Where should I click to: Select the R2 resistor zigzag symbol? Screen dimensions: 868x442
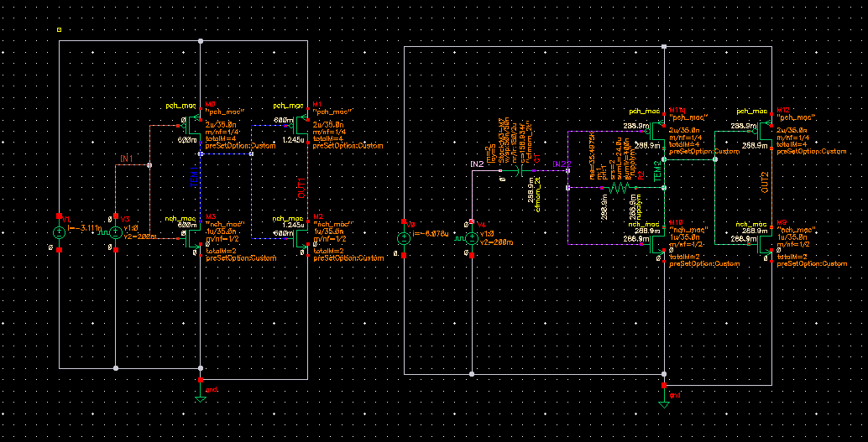619,188
